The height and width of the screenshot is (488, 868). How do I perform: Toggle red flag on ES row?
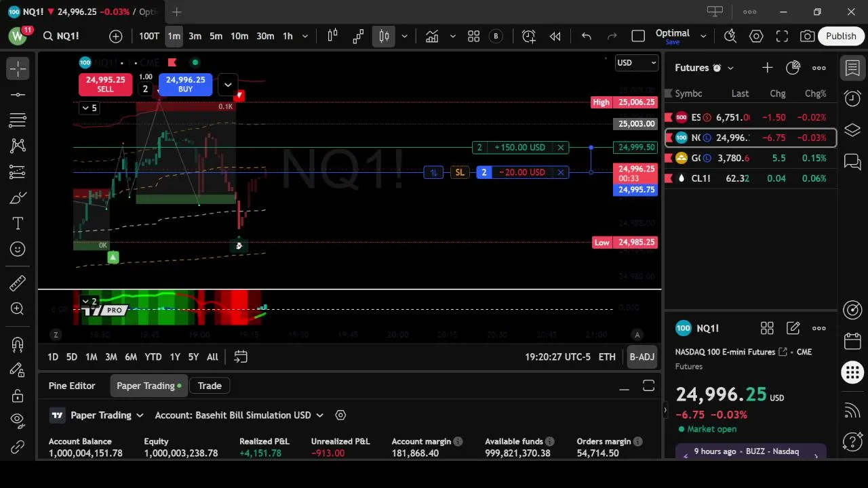click(669, 117)
